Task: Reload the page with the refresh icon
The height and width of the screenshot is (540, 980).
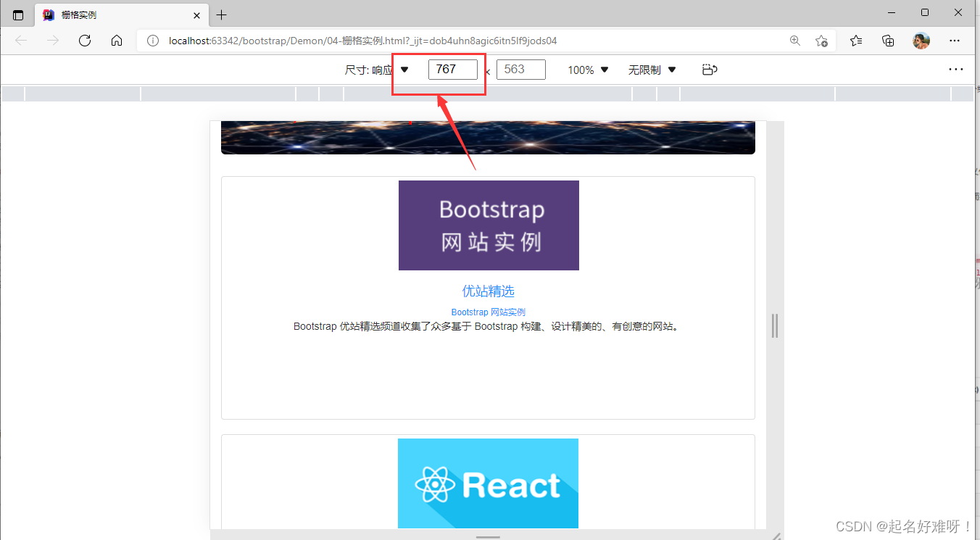Action: click(85, 41)
